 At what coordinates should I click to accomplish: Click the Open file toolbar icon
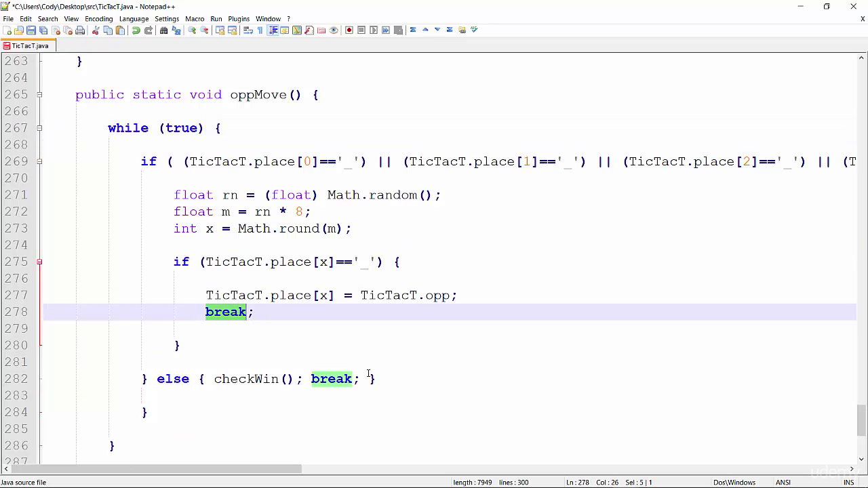pyautogui.click(x=19, y=30)
